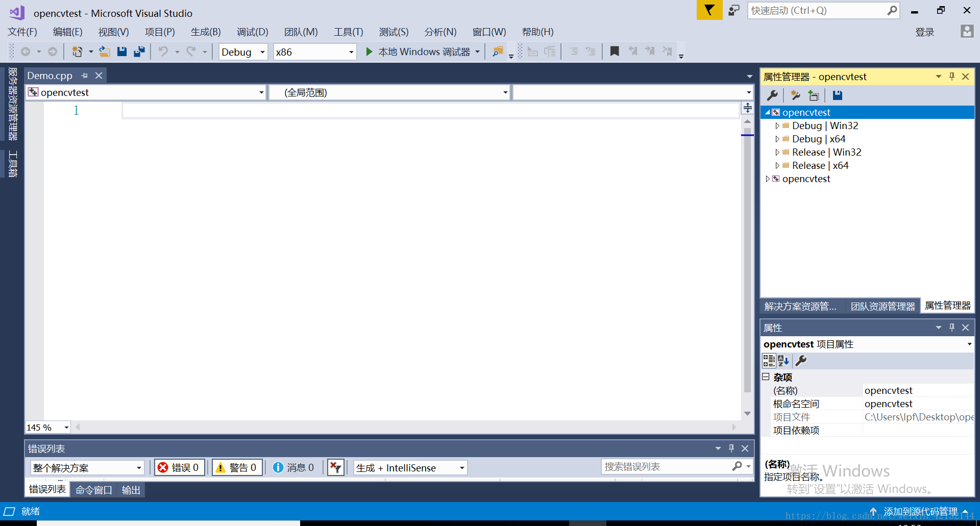Toggle the 错误 0 filter in Error List
This screenshot has height=526, width=980.
(x=179, y=467)
